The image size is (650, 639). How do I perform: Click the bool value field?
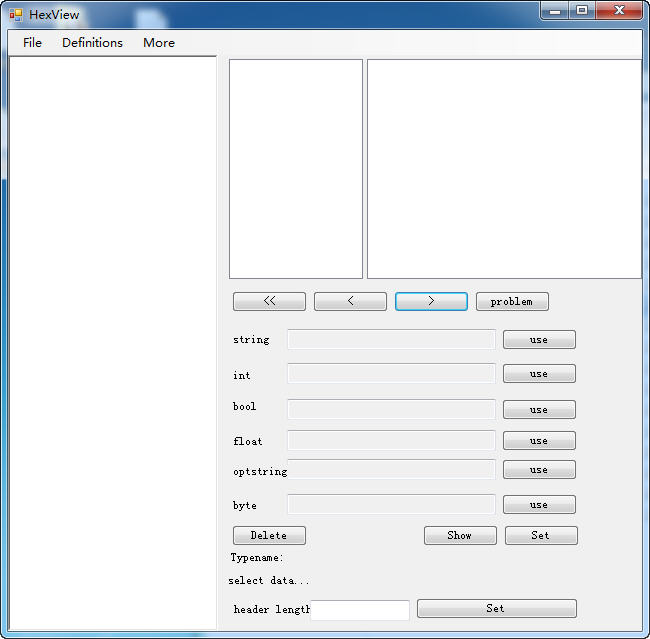pyautogui.click(x=391, y=409)
